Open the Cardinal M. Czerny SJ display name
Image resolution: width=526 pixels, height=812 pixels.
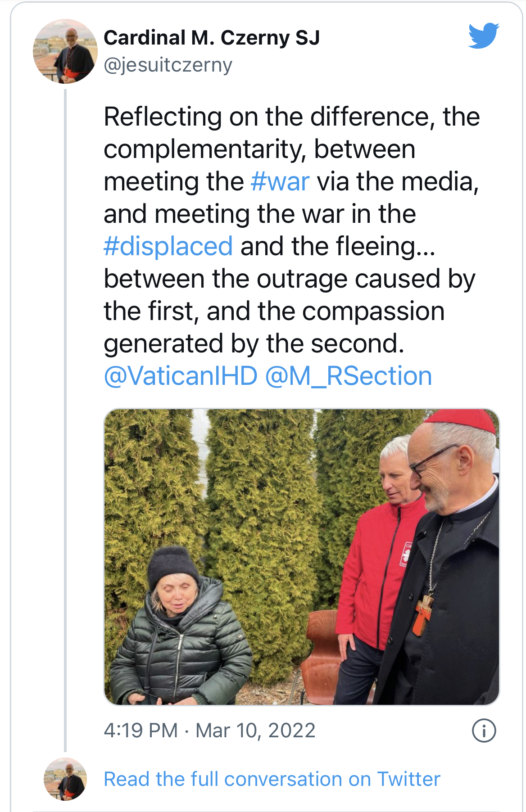212,38
